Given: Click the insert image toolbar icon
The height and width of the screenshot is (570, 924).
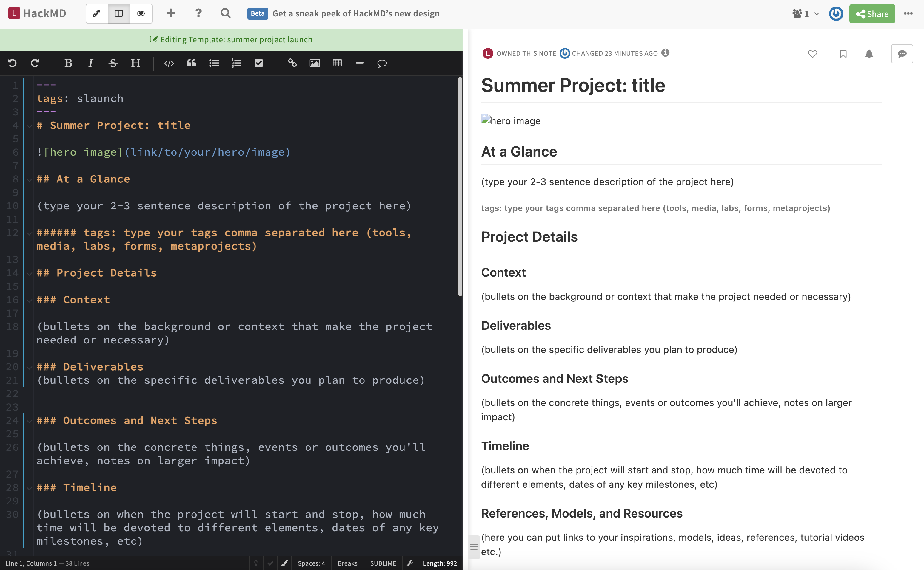Looking at the screenshot, I should coord(315,63).
